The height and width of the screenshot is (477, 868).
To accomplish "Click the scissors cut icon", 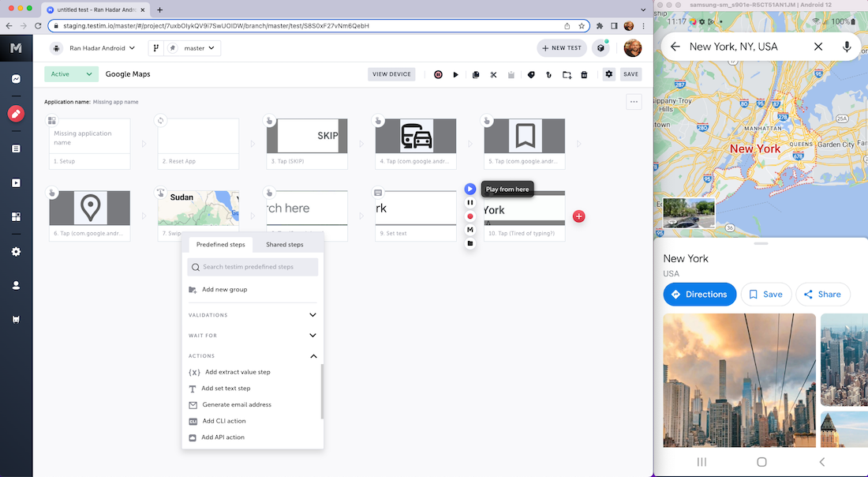I will click(493, 74).
